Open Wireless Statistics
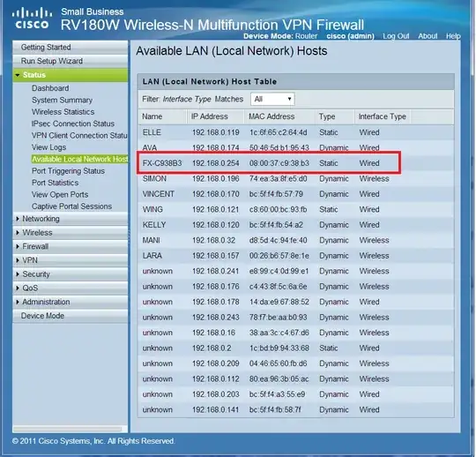Screen dimensions: 476x457 (63, 112)
